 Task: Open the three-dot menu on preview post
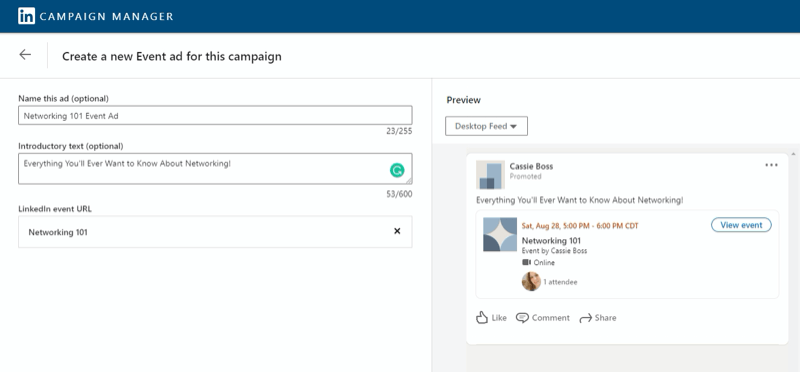pos(771,165)
